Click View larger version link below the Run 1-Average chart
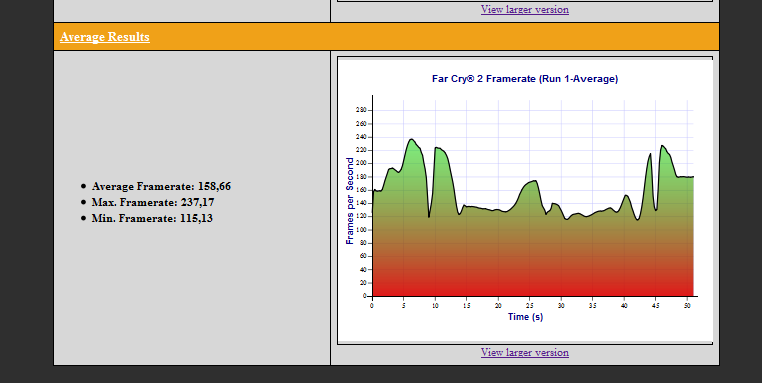Image resolution: width=767 pixels, height=384 pixels. [524, 352]
